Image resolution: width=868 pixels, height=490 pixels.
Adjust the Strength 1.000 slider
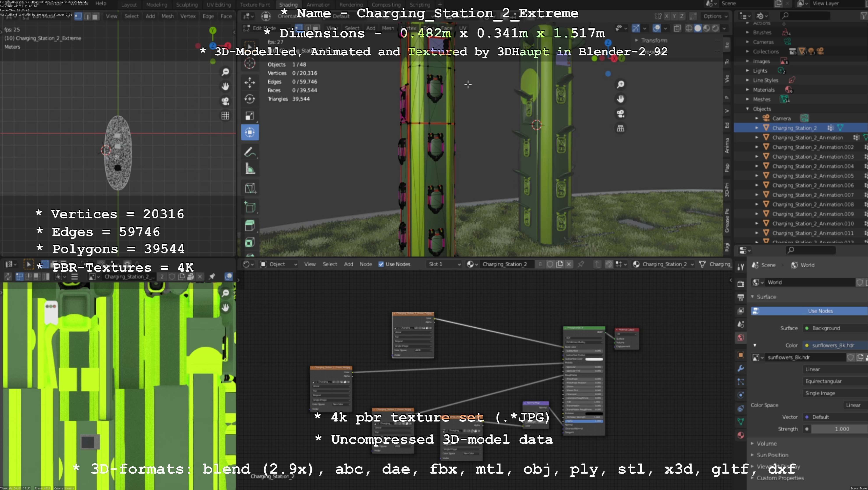coord(840,429)
